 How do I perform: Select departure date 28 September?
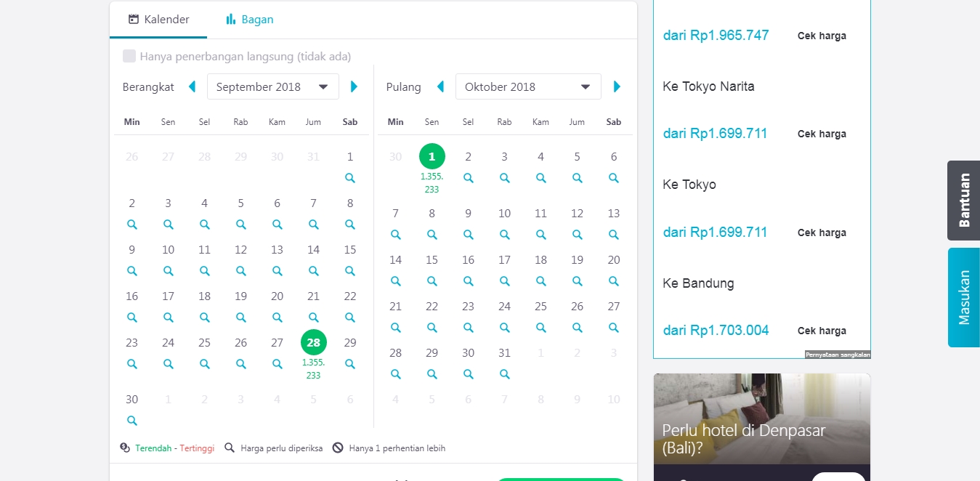pos(313,343)
